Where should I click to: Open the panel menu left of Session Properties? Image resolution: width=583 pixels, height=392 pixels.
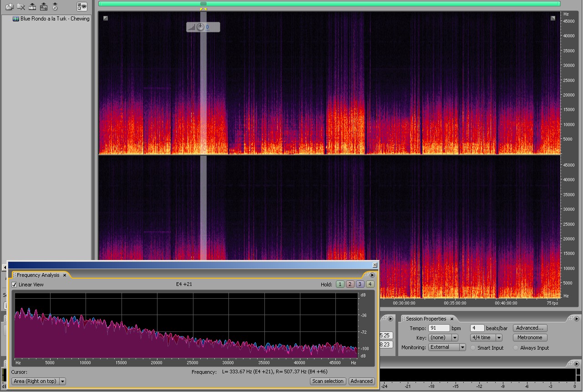(391, 319)
